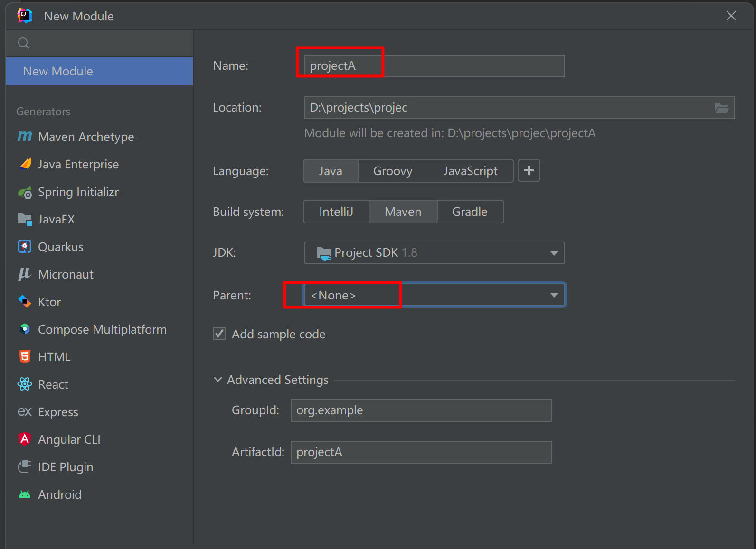Select Angular CLI generator
This screenshot has width=756, height=549.
[99, 439]
